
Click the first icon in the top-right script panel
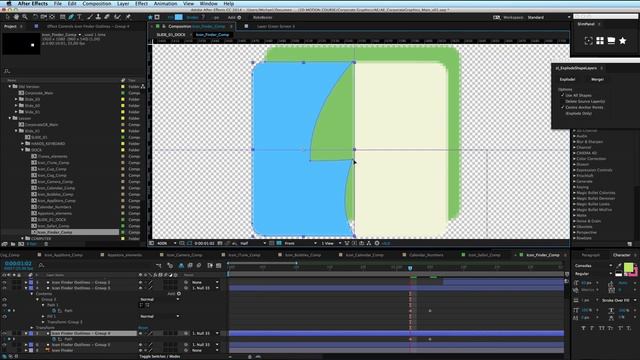pos(588,41)
